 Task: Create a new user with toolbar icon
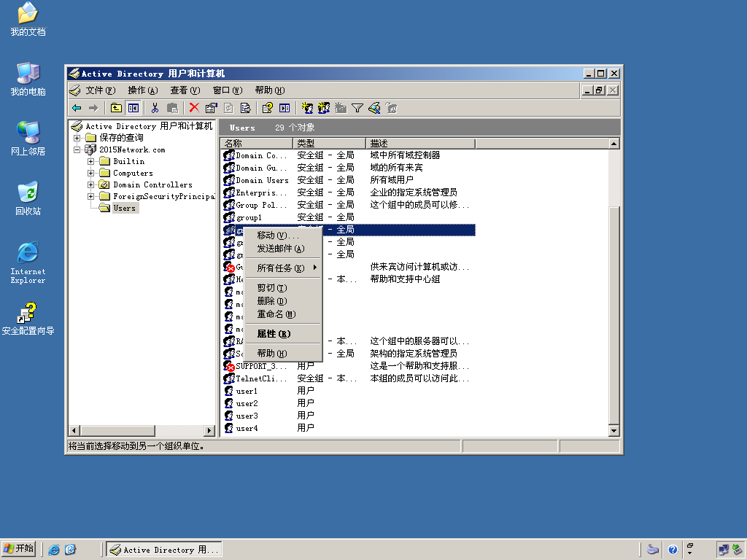pos(307,108)
